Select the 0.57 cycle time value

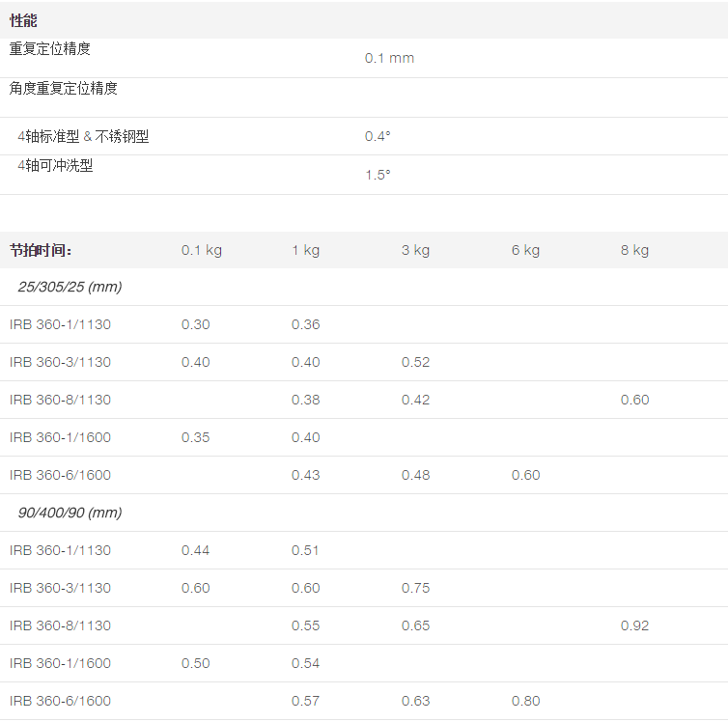305,701
